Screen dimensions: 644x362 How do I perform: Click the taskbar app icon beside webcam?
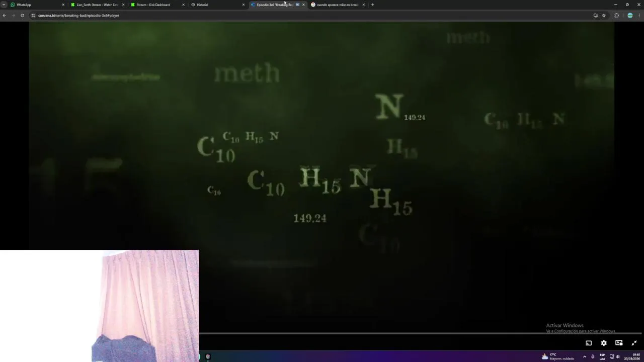(208, 356)
